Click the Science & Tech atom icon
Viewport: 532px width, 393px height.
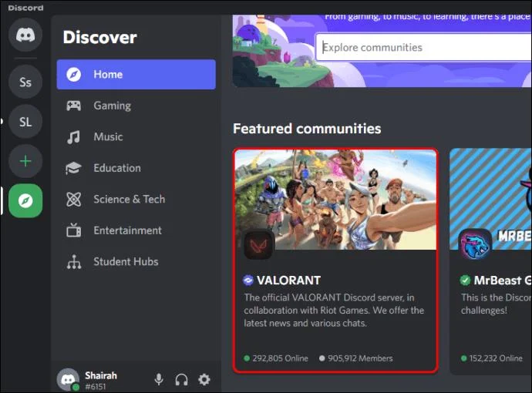coord(73,199)
